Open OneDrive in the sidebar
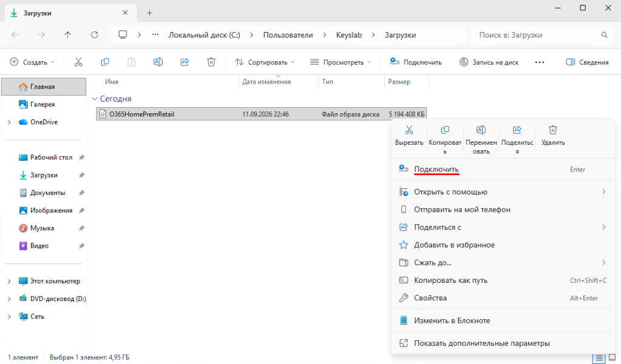This screenshot has width=621, height=364. (44, 122)
